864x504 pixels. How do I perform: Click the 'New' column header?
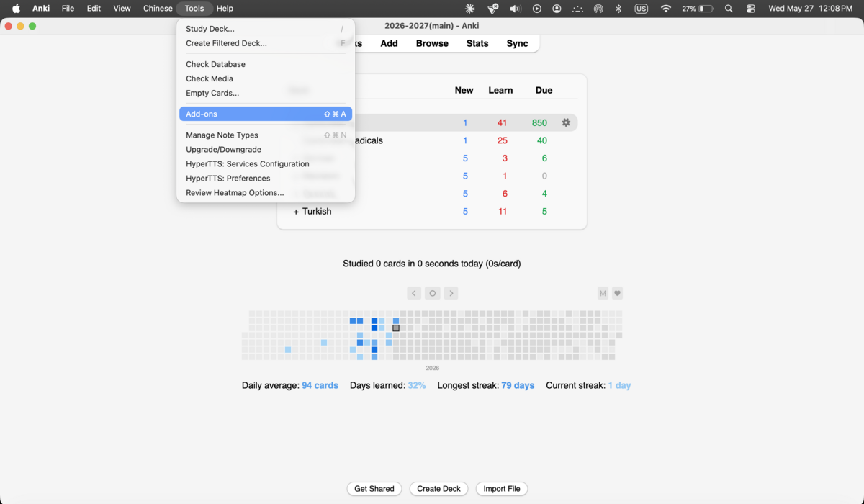(x=464, y=90)
